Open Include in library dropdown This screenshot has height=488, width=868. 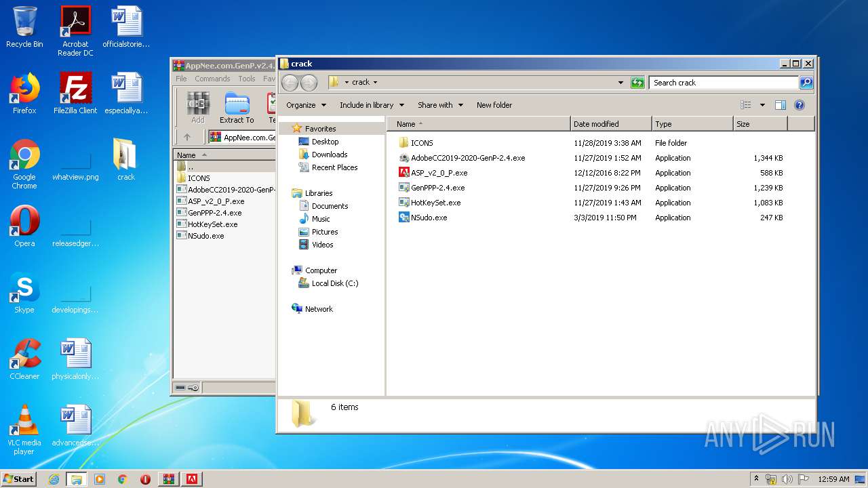372,105
